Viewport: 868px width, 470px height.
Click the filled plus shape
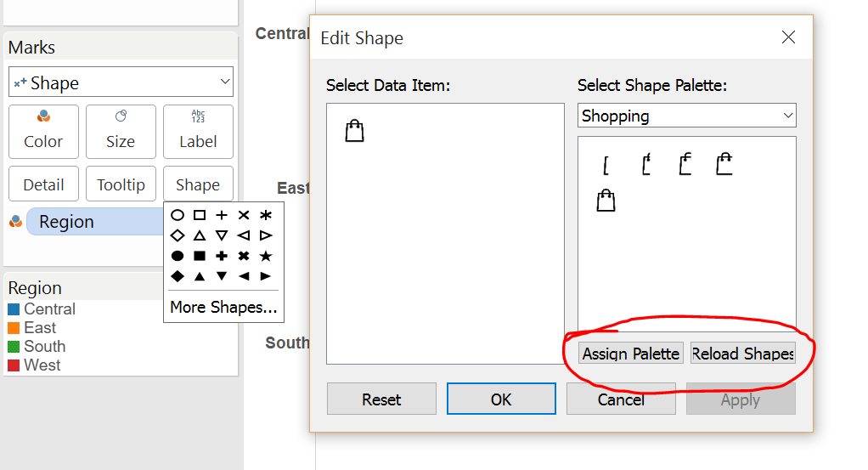click(x=222, y=256)
